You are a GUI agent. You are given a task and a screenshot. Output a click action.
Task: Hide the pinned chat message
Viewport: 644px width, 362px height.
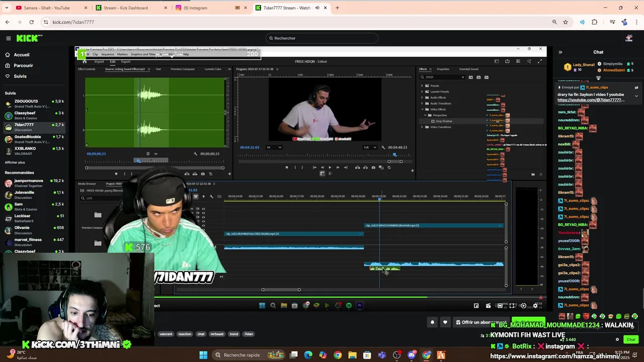pyautogui.click(x=636, y=87)
